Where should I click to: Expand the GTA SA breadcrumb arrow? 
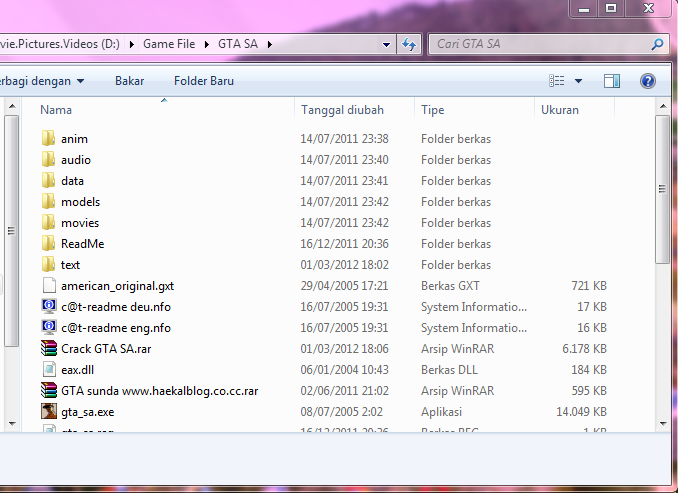click(269, 44)
